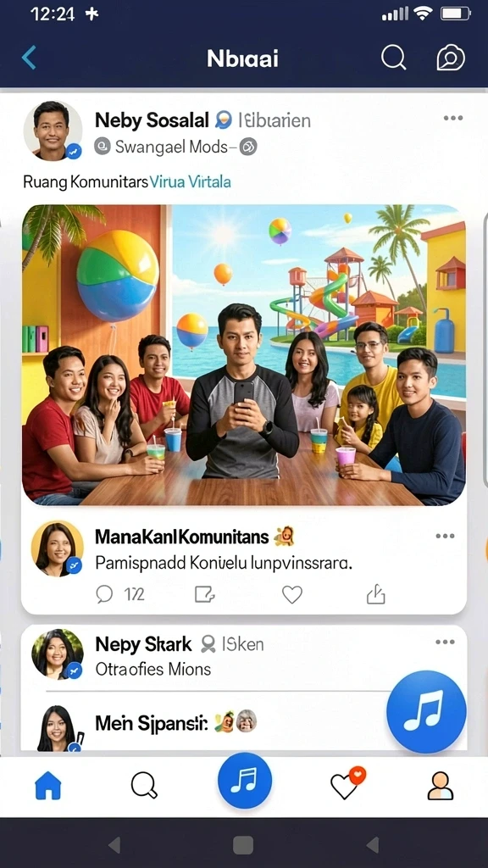Open the Neby Sosalal profile name

point(152,120)
